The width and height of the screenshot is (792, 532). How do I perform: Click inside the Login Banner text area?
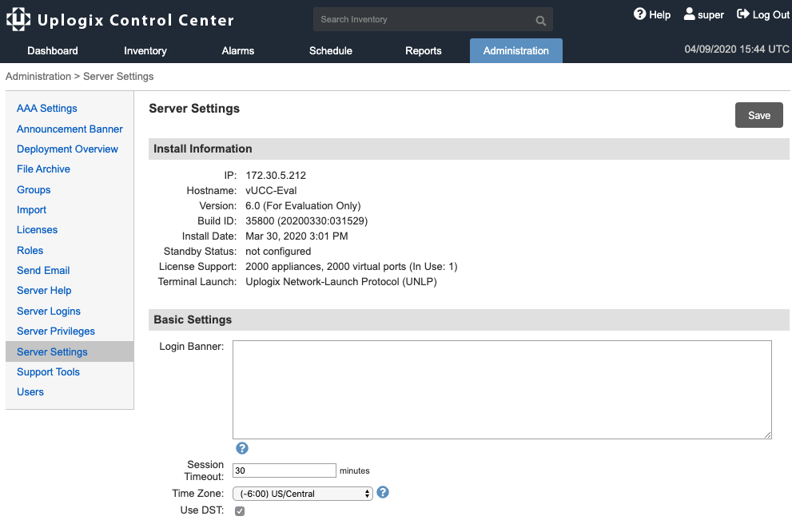(x=502, y=390)
